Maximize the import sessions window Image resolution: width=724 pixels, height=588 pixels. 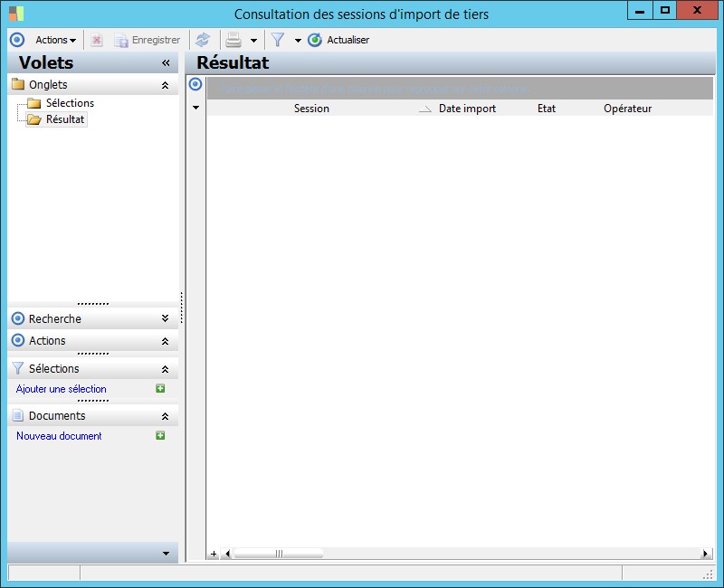(x=665, y=11)
